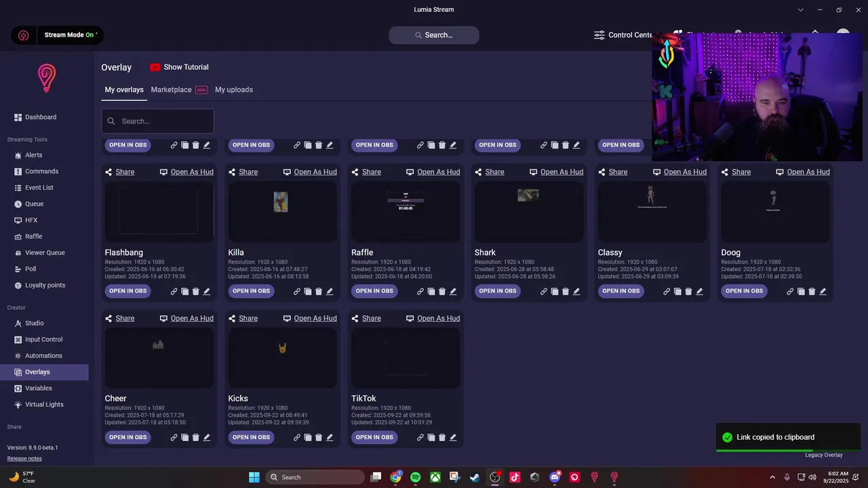
Task: Open Classy overlay in OBS
Action: (x=621, y=291)
